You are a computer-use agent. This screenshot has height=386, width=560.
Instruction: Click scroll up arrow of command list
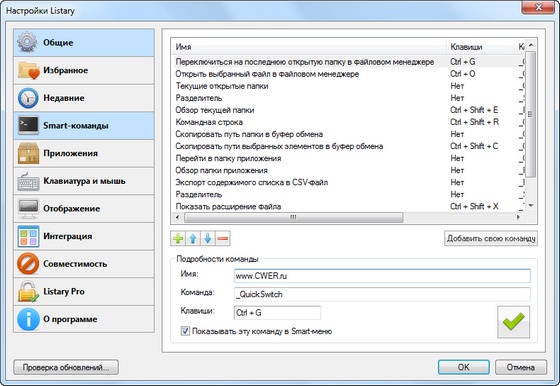click(531, 45)
